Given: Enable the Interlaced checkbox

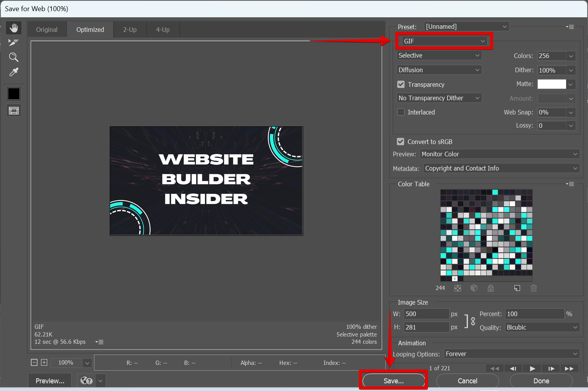Looking at the screenshot, I should pos(401,112).
